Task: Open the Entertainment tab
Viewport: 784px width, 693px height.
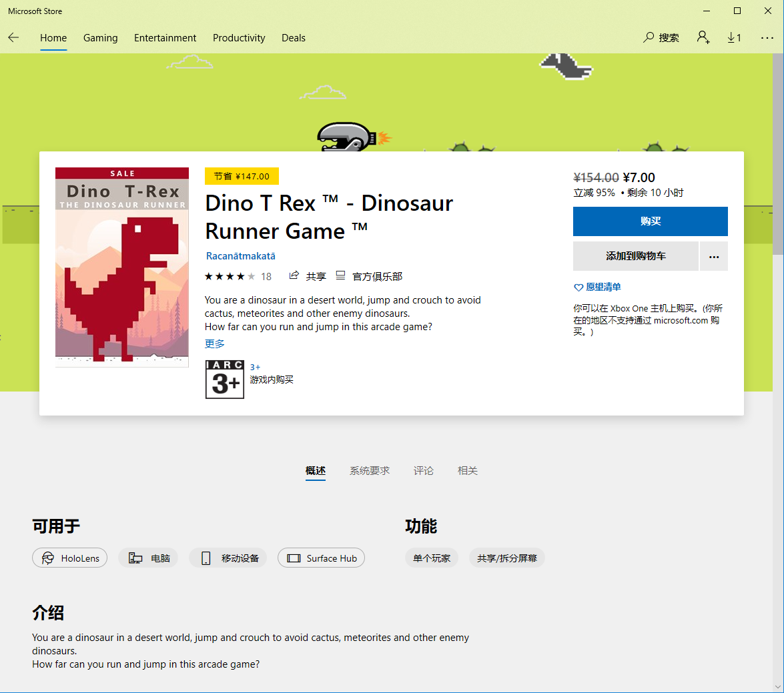Action: point(165,38)
